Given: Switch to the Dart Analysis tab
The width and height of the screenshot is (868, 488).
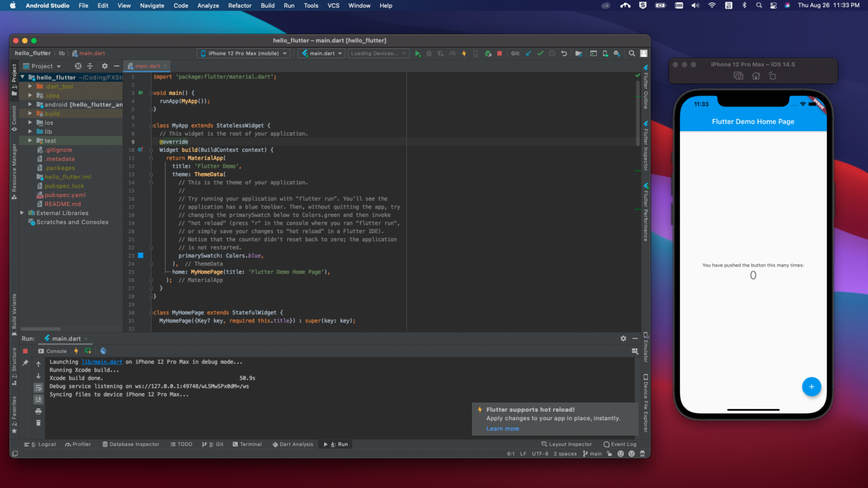Looking at the screenshot, I should click(x=293, y=444).
